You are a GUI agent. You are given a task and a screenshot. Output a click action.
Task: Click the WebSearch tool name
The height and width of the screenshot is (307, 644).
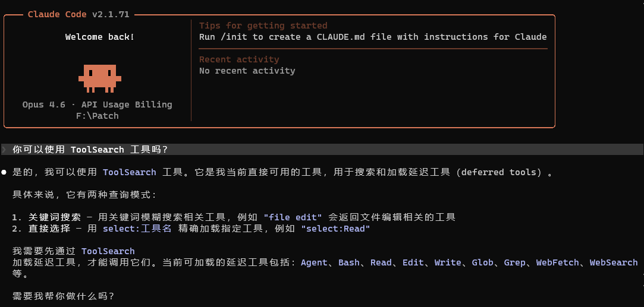pyautogui.click(x=614, y=262)
